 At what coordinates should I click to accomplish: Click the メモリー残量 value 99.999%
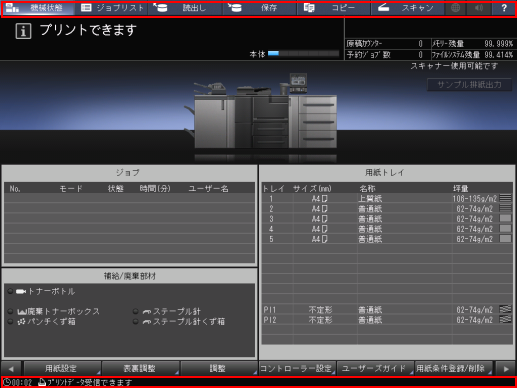coord(499,44)
